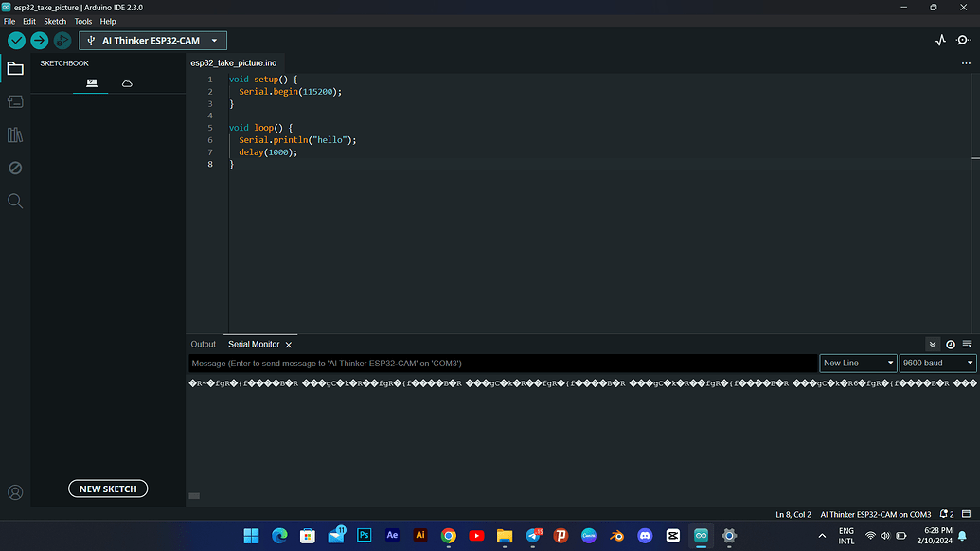The height and width of the screenshot is (551, 980).
Task: Change the 9600 baud rate dropdown
Action: [936, 363]
